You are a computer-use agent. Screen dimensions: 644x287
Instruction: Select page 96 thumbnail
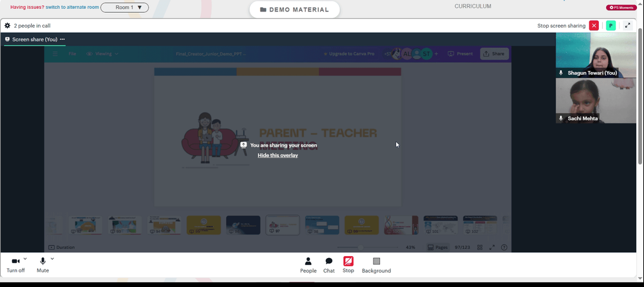[243, 225]
